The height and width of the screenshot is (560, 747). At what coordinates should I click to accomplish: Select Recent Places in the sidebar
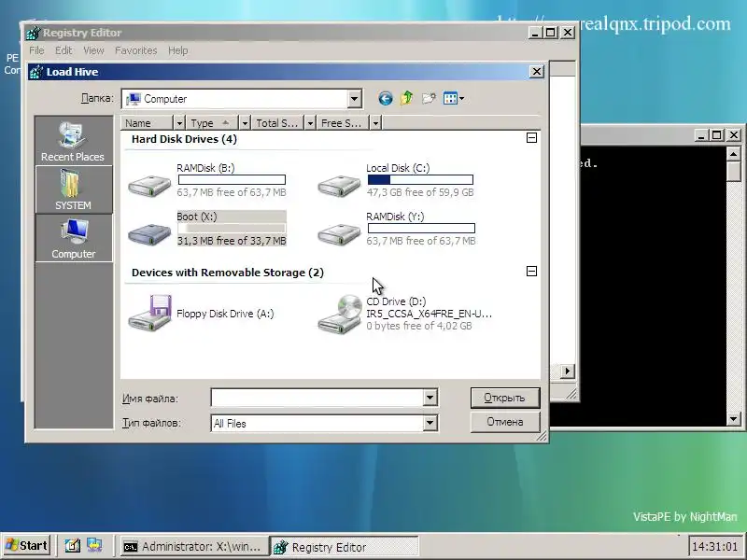point(73,141)
